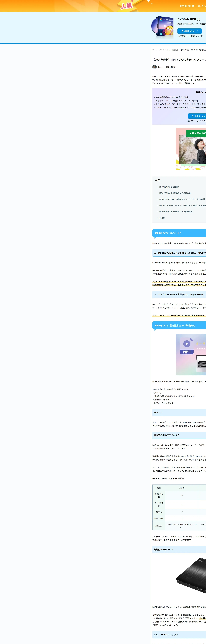Click the 再書き込み table row label

159,518
